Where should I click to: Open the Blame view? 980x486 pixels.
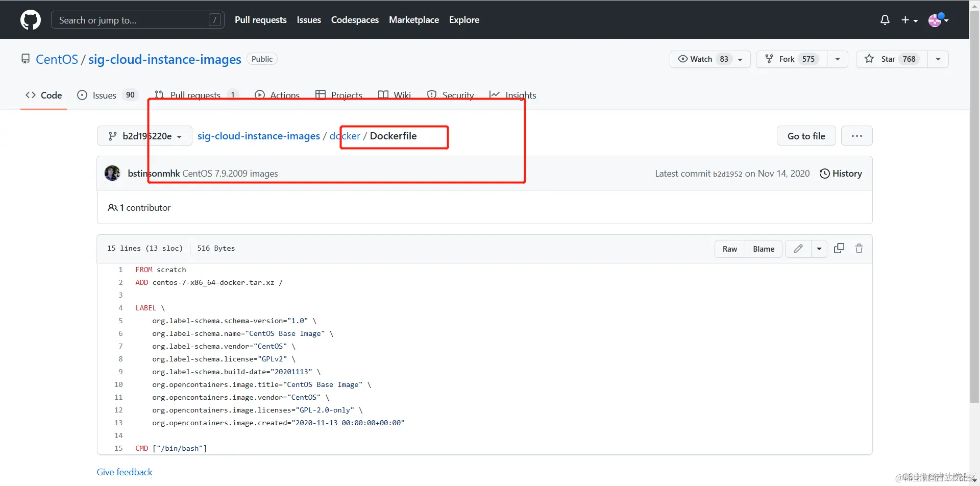point(764,249)
